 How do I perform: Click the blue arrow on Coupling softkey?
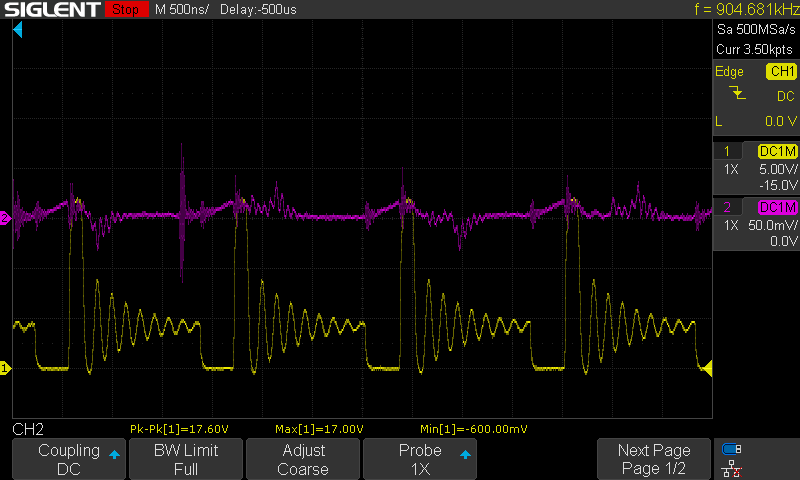coord(114,454)
